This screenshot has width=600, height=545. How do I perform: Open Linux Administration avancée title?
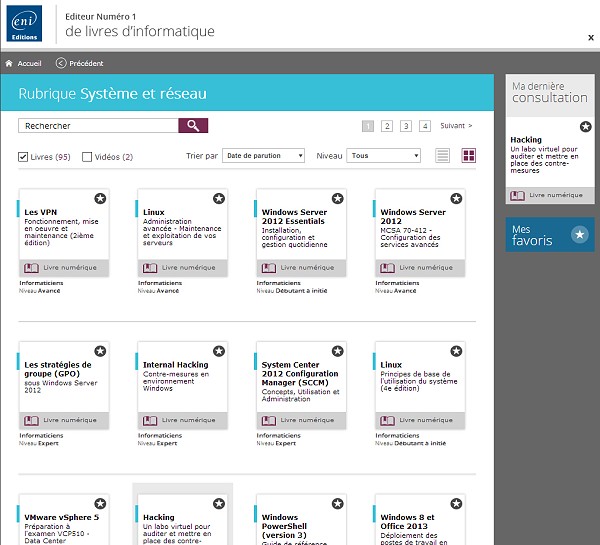[154, 212]
